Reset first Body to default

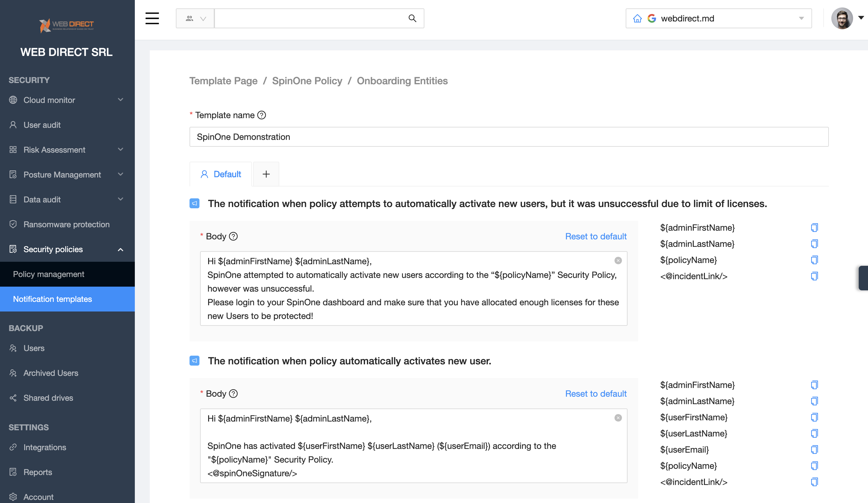596,236
